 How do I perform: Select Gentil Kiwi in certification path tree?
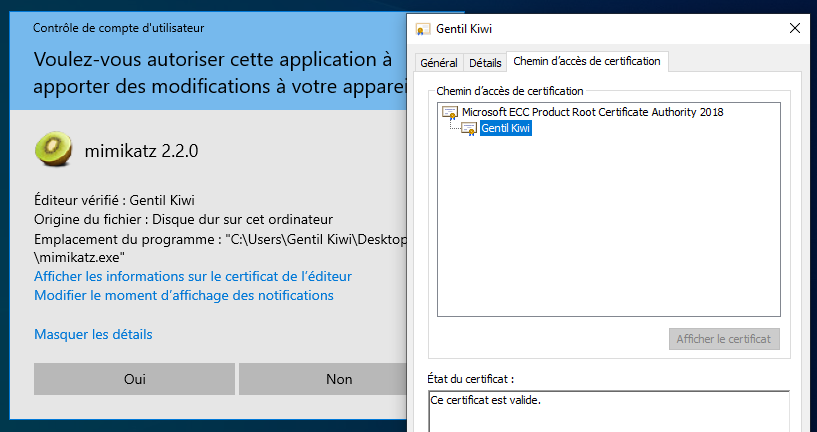point(505,128)
